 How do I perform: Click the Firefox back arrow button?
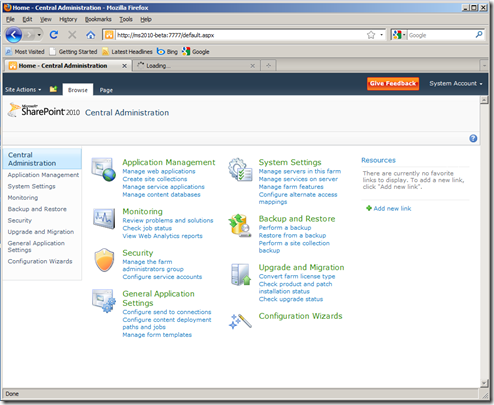pos(14,35)
